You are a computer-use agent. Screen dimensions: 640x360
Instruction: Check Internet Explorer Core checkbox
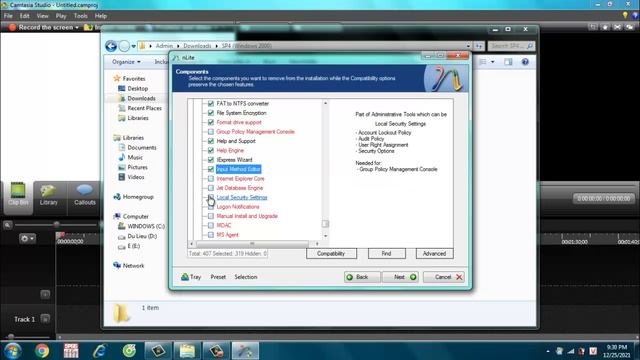(x=211, y=179)
